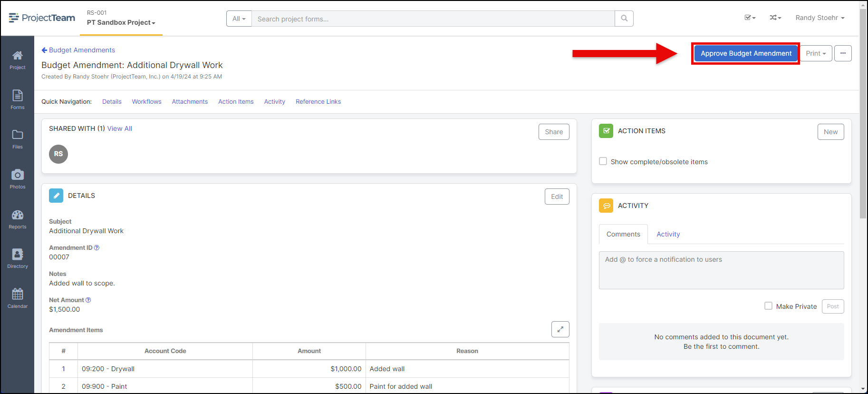This screenshot has width=868, height=394.
Task: Open the ellipsis more options menu
Action: pos(843,53)
